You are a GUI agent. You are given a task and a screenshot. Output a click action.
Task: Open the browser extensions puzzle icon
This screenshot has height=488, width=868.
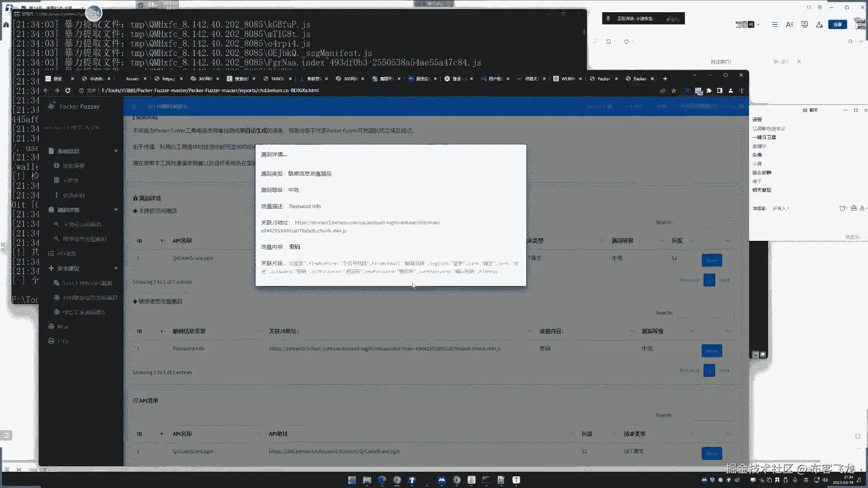(x=709, y=90)
